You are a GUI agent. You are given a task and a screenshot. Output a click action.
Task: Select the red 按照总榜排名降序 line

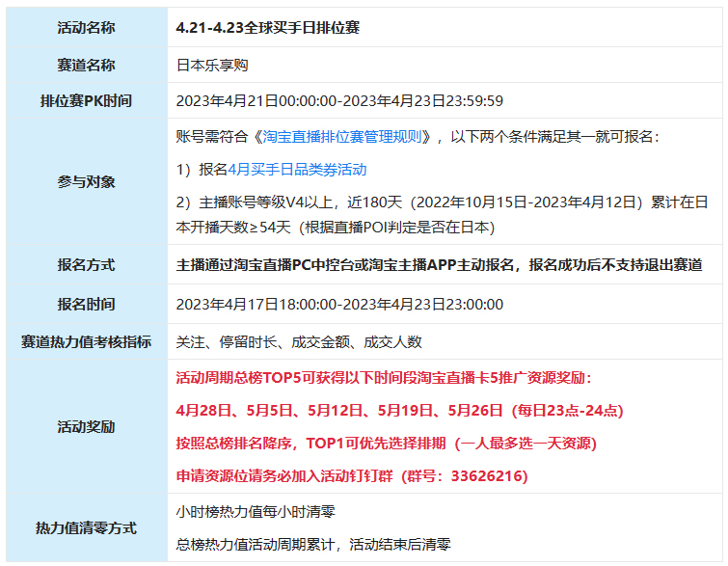(387, 443)
